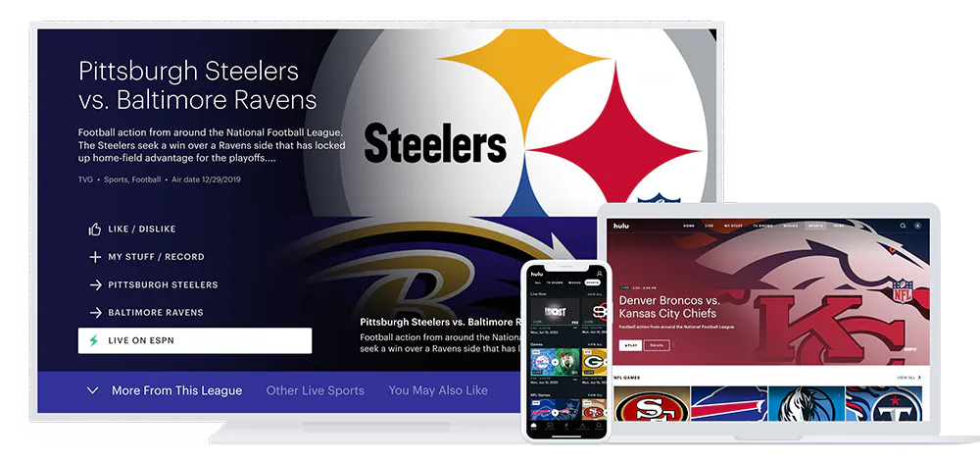Open the first Live Now thumbnail on phone
980x460 pixels.
pyautogui.click(x=555, y=312)
